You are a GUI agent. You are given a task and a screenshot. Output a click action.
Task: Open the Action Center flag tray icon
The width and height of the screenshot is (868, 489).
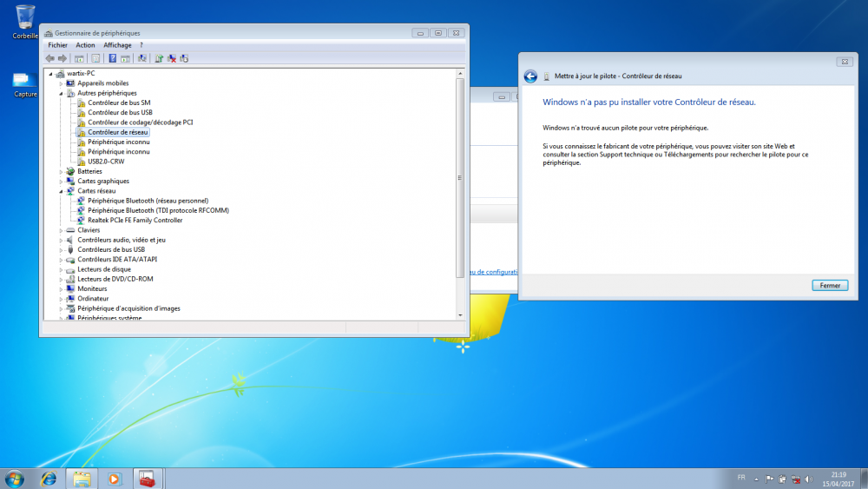click(x=769, y=479)
